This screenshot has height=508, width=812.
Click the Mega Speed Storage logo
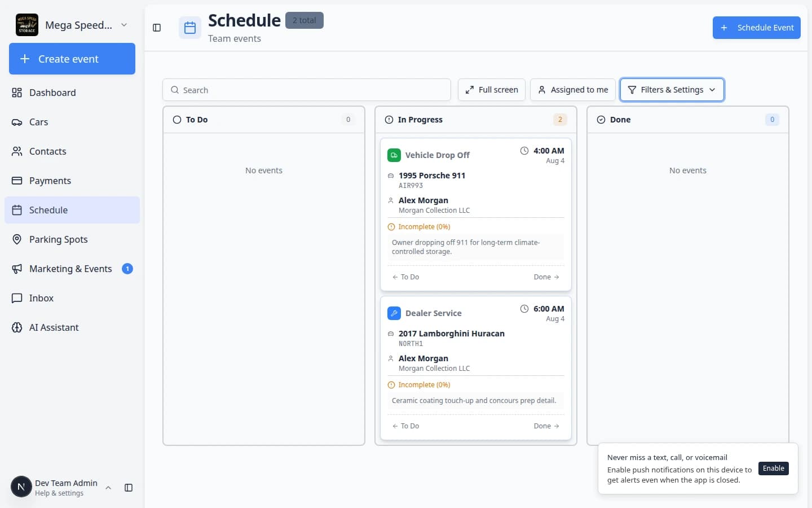click(x=27, y=25)
